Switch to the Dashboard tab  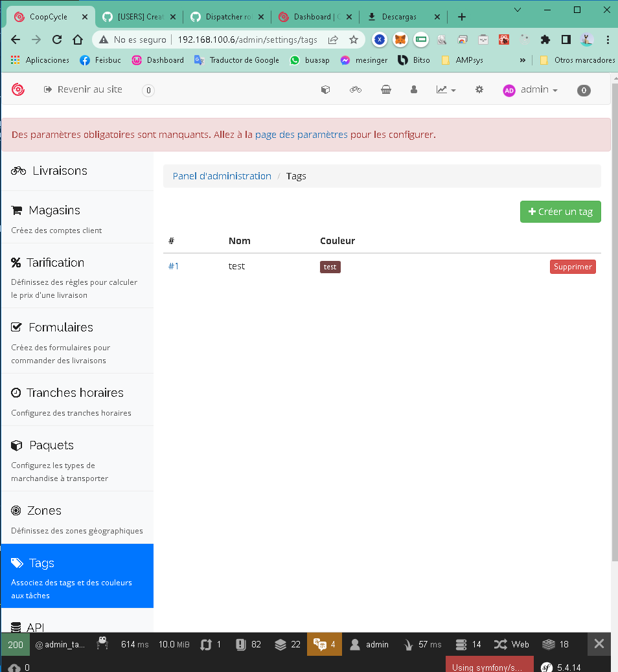click(x=315, y=17)
